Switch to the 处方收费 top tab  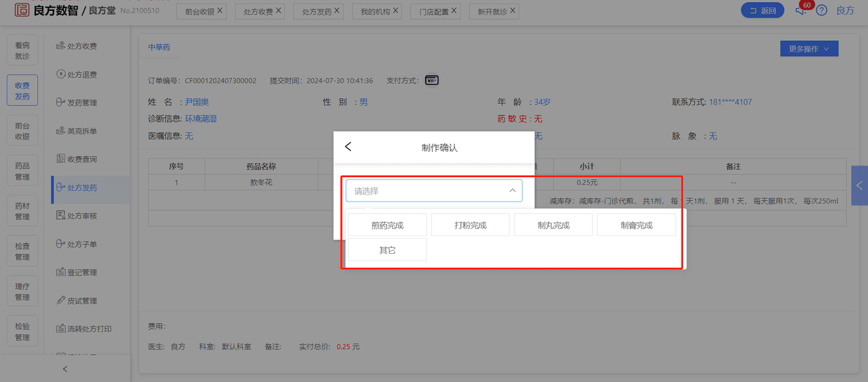(x=258, y=12)
